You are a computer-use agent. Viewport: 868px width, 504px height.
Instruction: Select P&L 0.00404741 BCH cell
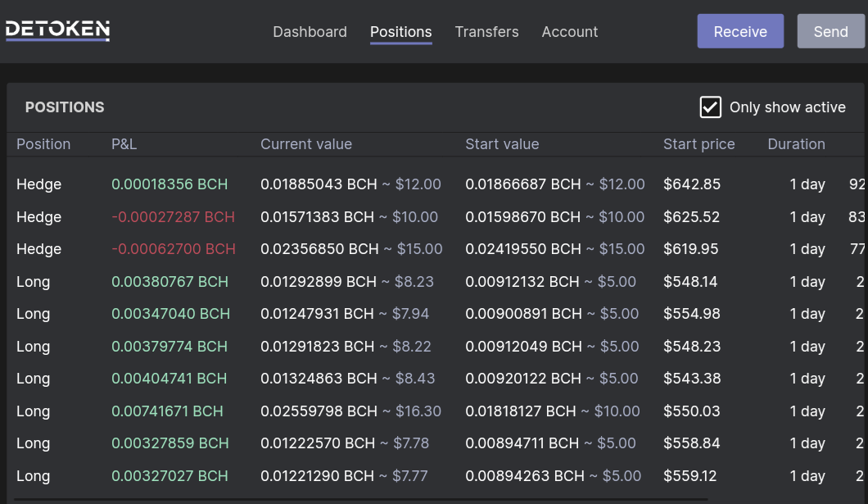[x=170, y=379]
